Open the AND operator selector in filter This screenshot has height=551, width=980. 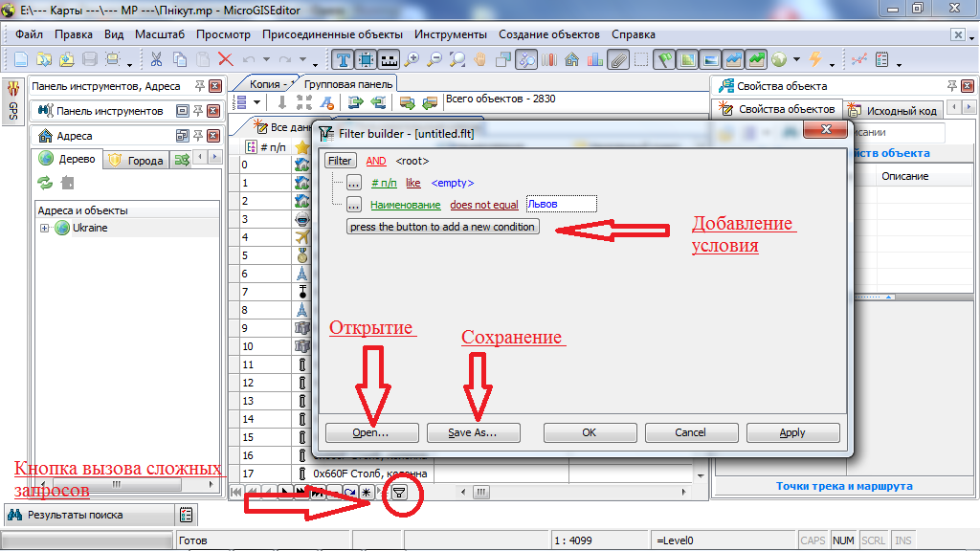[376, 162]
